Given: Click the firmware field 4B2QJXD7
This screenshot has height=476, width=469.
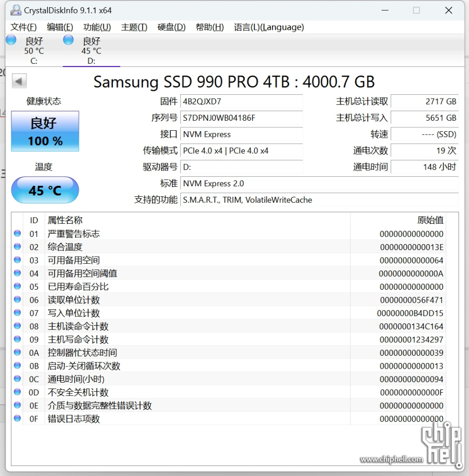Looking at the screenshot, I should tap(242, 102).
